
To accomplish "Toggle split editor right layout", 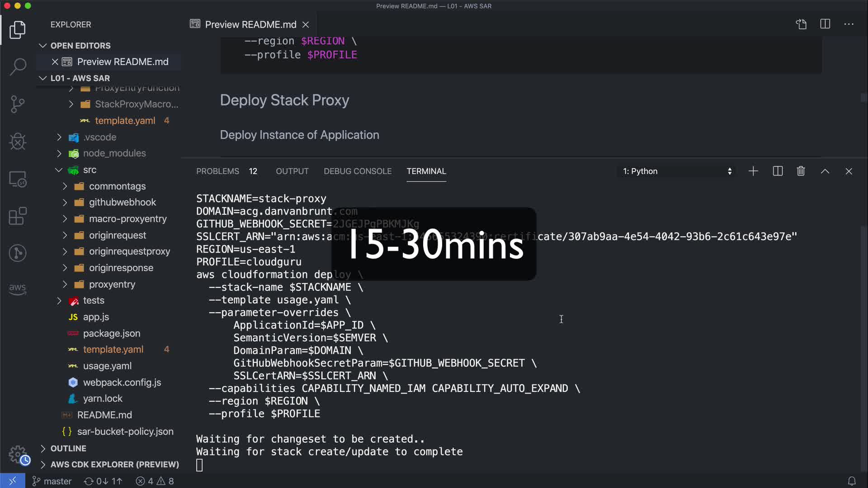I will pos(825,24).
